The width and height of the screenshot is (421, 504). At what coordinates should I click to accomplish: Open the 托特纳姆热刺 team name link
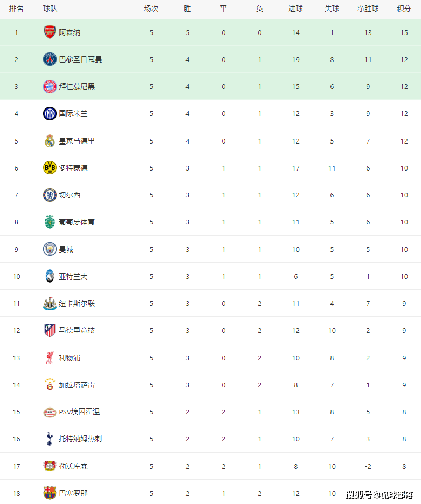point(80,439)
